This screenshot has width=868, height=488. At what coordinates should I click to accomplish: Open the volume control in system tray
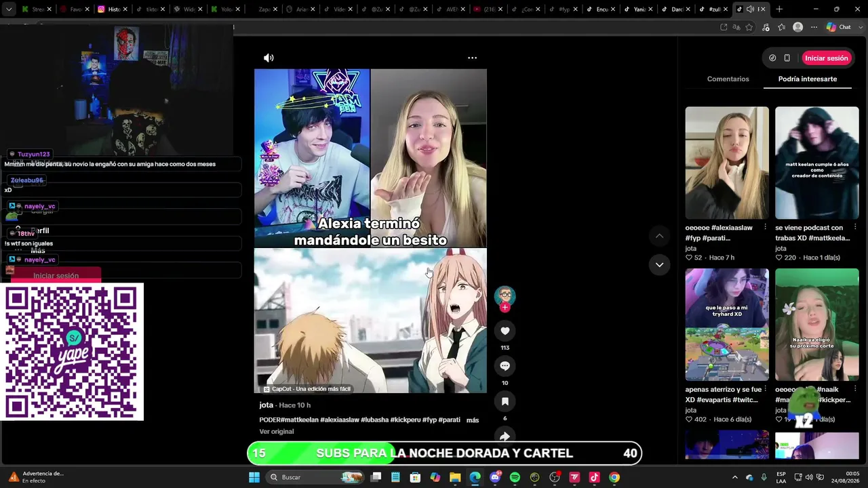coord(809,477)
